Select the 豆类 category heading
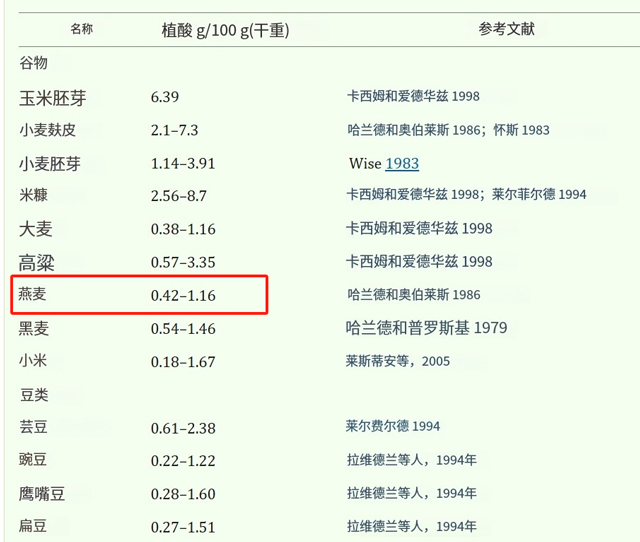This screenshot has height=542, width=640. point(34,394)
